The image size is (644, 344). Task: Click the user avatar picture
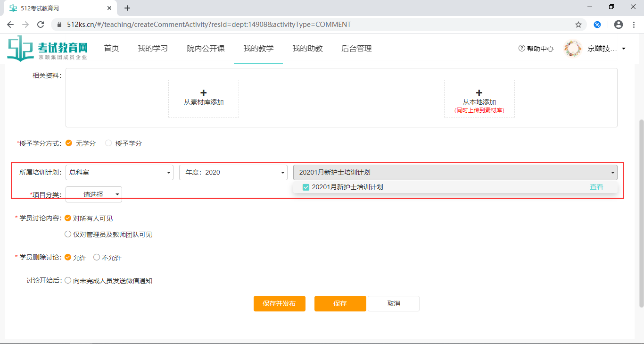pyautogui.click(x=573, y=48)
